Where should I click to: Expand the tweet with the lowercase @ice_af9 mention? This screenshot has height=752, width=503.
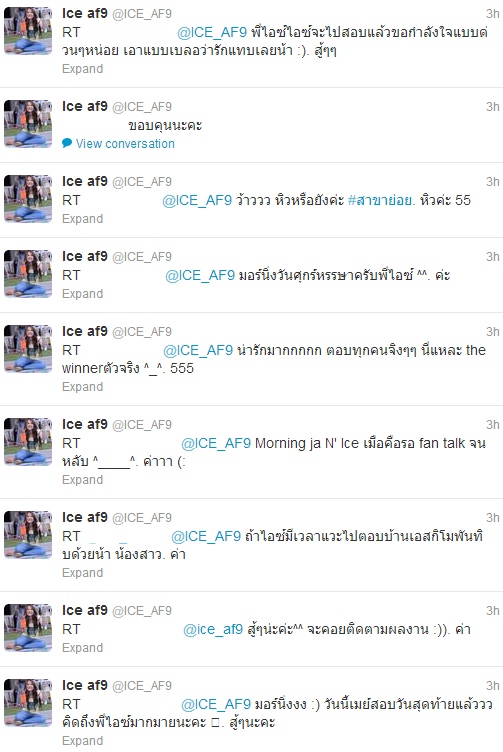82,647
